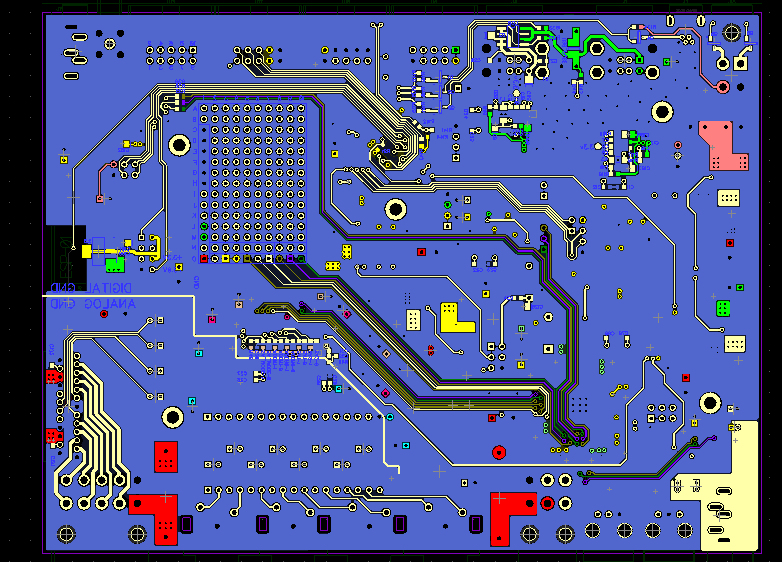The width and height of the screenshot is (782, 562).
Task: Select the green pad beside the yellow RF trace
Action: point(115,265)
